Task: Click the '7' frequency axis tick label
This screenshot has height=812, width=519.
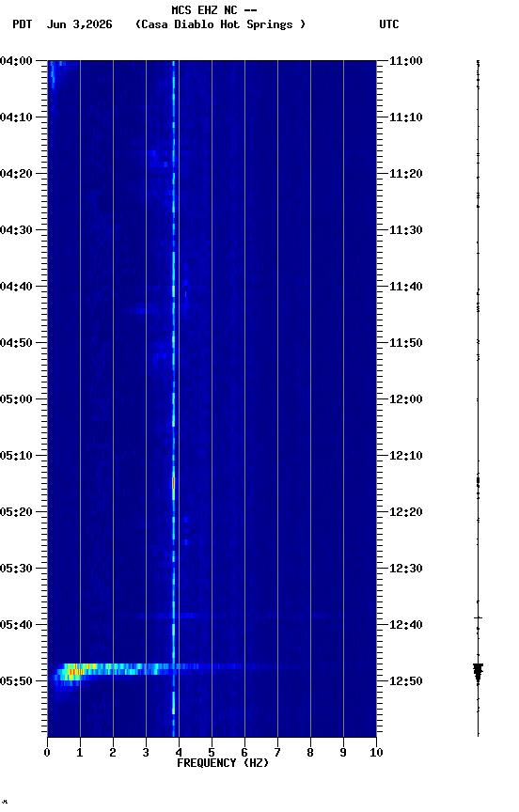Action: click(277, 753)
